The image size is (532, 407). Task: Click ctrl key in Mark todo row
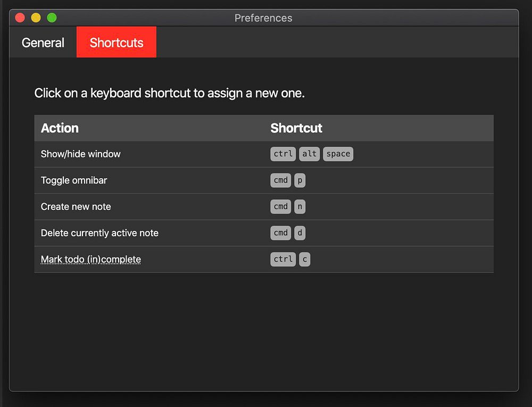[282, 259]
